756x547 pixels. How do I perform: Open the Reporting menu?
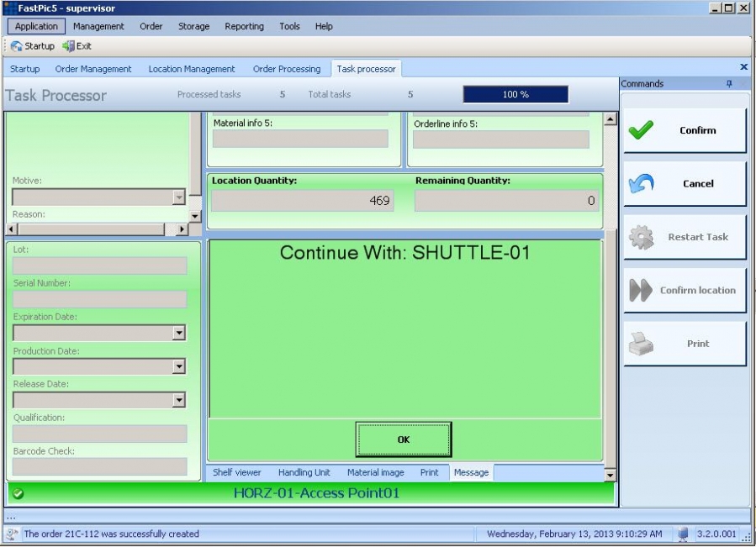(x=244, y=26)
